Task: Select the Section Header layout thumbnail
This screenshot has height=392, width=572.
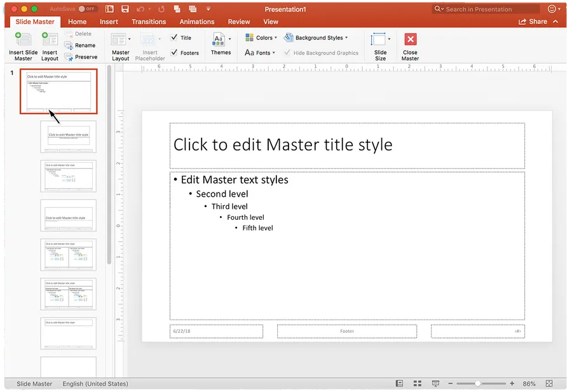Action: pyautogui.click(x=69, y=215)
